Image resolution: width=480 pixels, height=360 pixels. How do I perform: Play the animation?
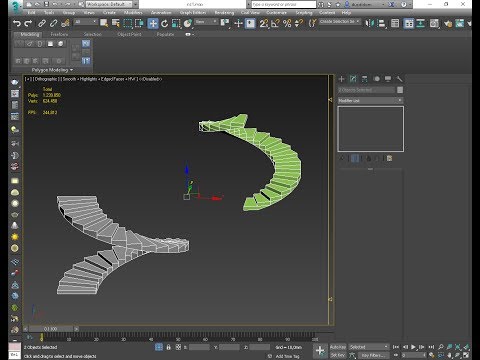[413, 347]
